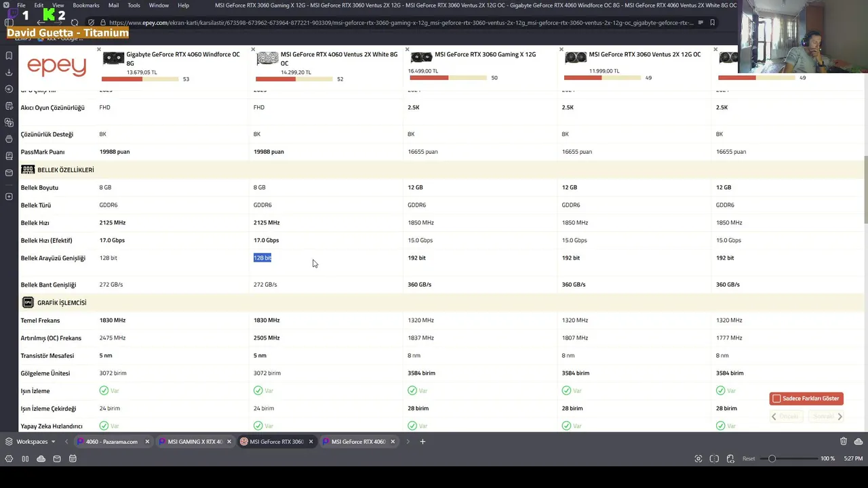Open sync cloud icon in status bar

41,459
